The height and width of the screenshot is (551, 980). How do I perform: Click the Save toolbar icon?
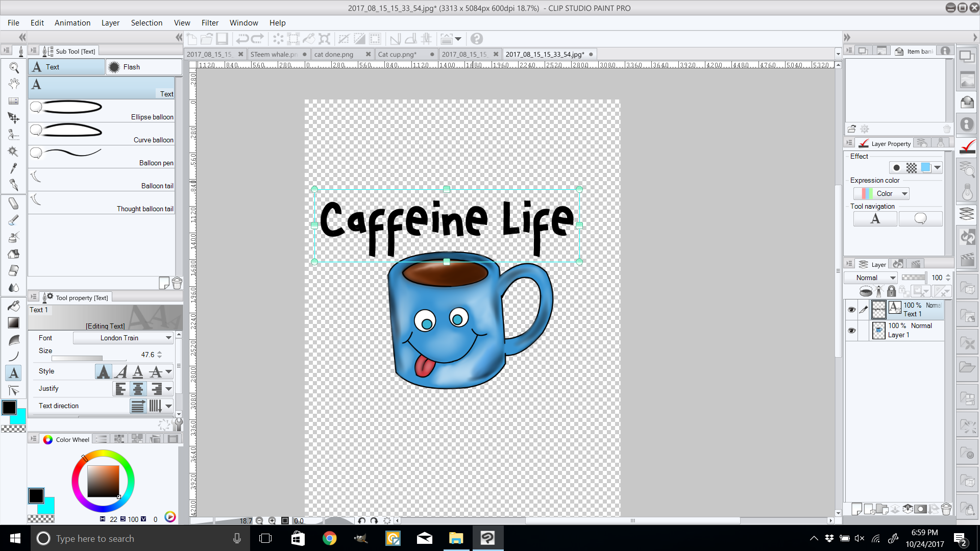tap(222, 39)
